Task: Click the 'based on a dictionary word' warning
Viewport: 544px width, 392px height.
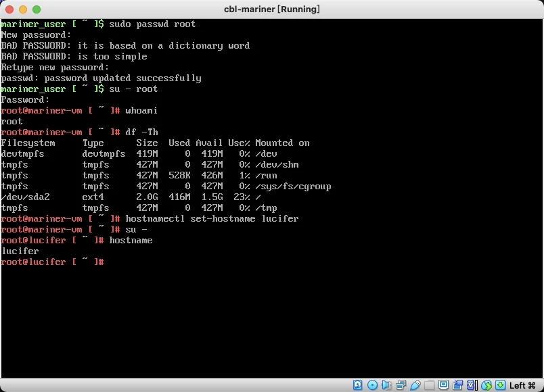Action: [x=180, y=45]
